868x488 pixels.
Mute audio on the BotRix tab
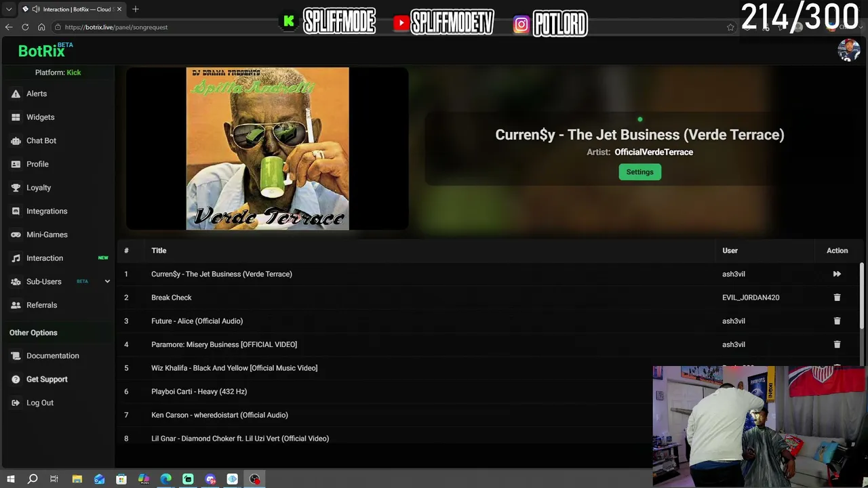point(35,9)
